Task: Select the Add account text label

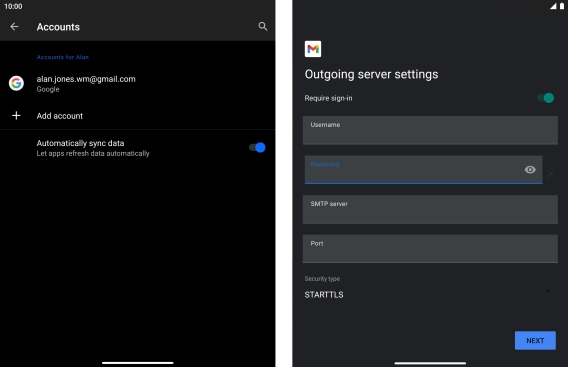Action: [60, 116]
